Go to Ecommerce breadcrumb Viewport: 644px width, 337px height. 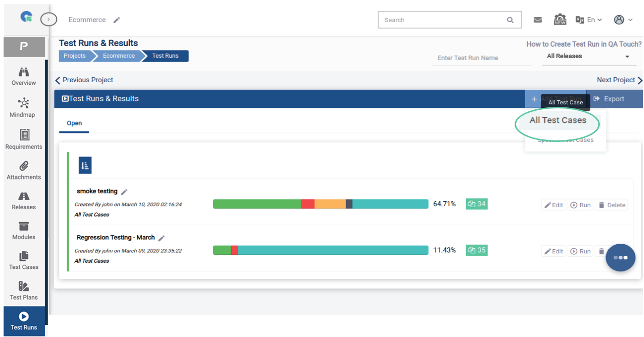click(x=119, y=56)
